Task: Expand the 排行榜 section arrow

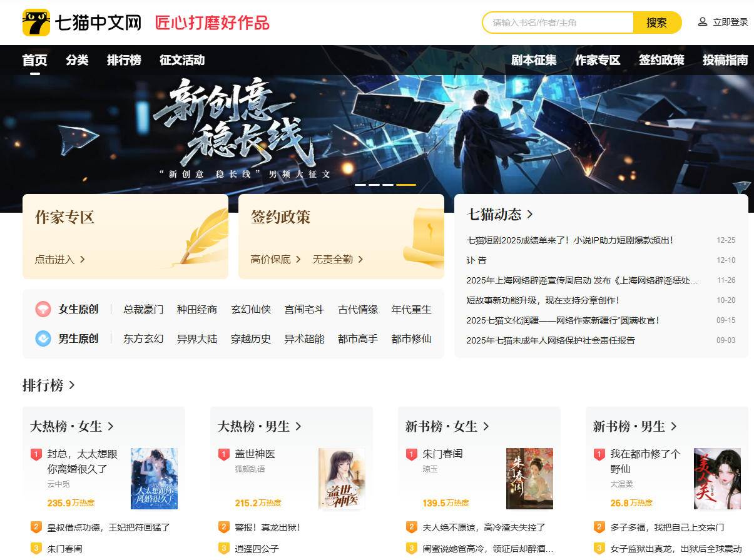Action: 71,386
